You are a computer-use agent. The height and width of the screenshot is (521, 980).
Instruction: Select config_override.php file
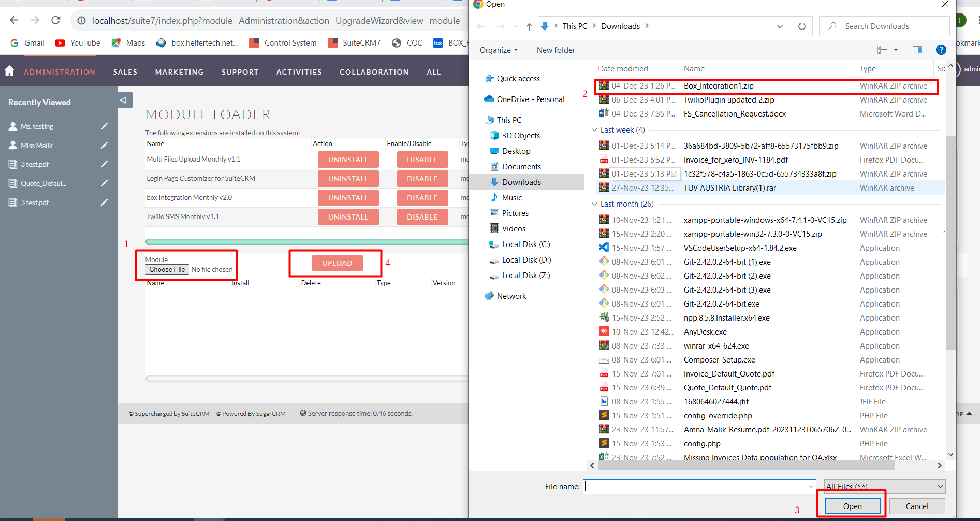[x=767, y=416]
